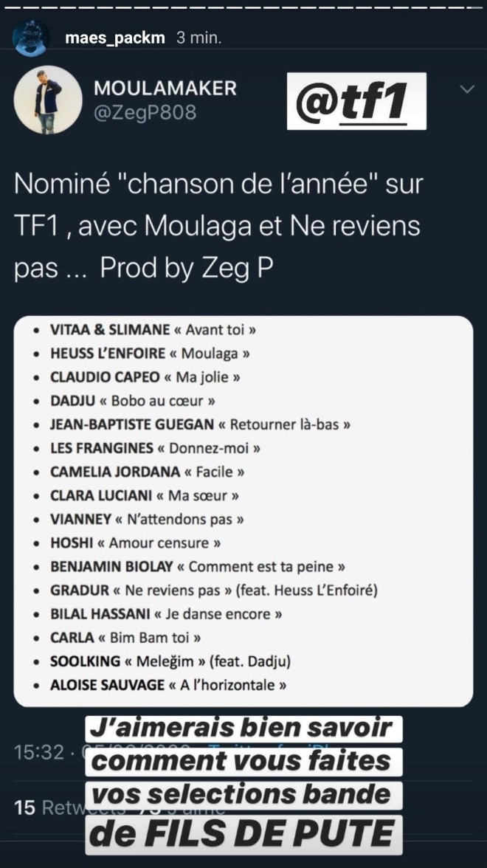Image resolution: width=487 pixels, height=868 pixels.
Task: Click the story progress bar at top
Action: (243, 7)
